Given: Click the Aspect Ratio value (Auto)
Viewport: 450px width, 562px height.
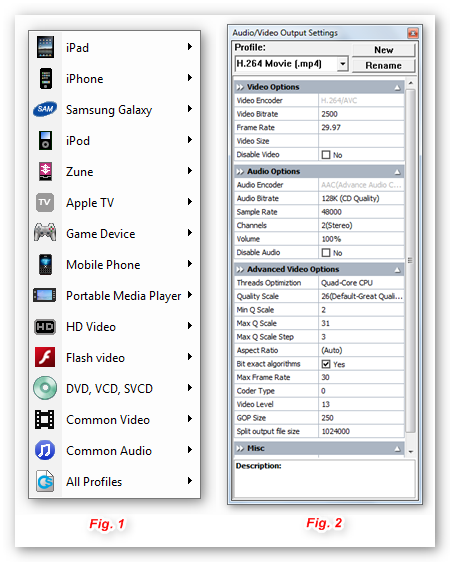Looking at the screenshot, I should (361, 350).
